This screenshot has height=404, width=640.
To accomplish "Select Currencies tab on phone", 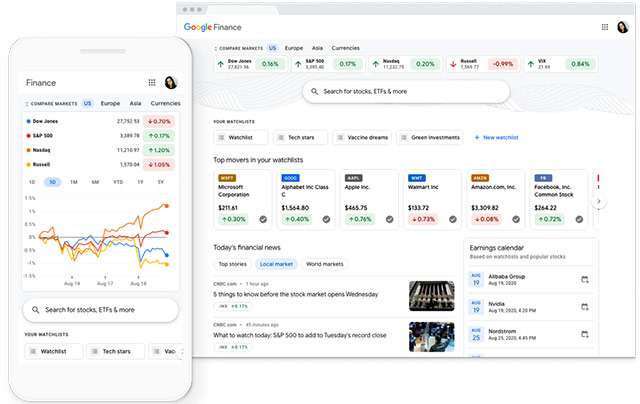I will [x=165, y=104].
